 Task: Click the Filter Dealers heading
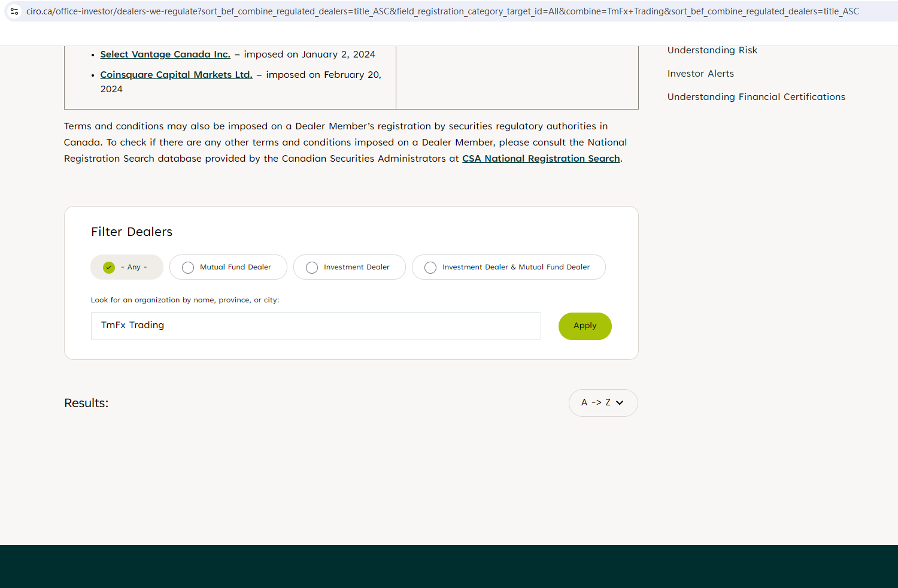(132, 232)
